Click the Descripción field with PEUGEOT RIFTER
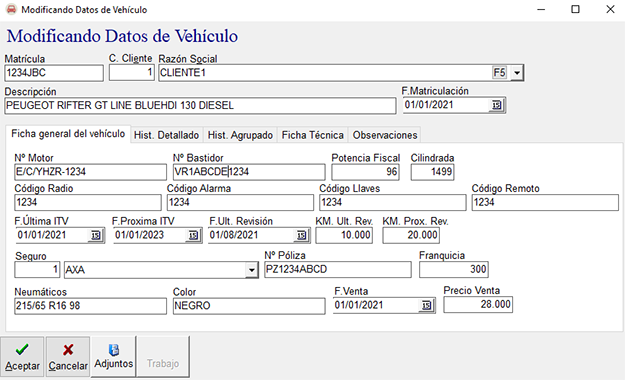 (200, 106)
